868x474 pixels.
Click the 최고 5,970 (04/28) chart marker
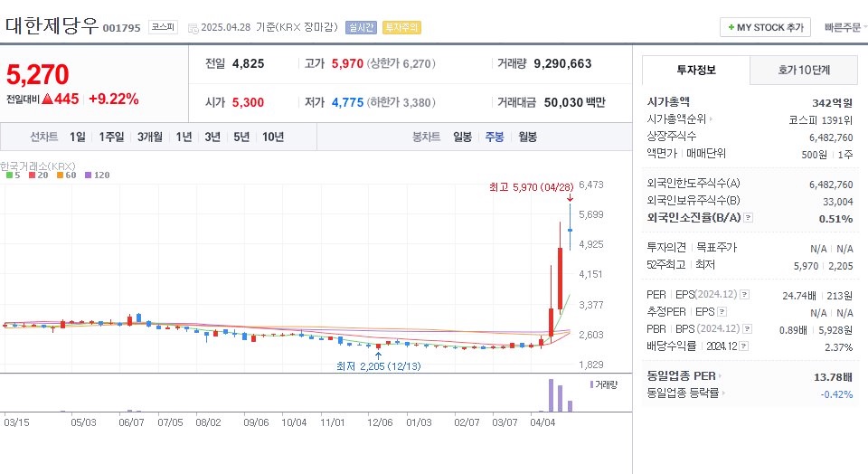tap(531, 187)
